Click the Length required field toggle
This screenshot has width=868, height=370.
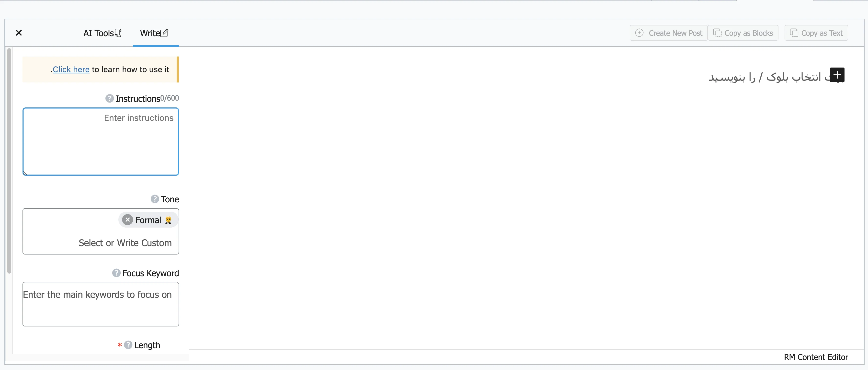click(121, 345)
